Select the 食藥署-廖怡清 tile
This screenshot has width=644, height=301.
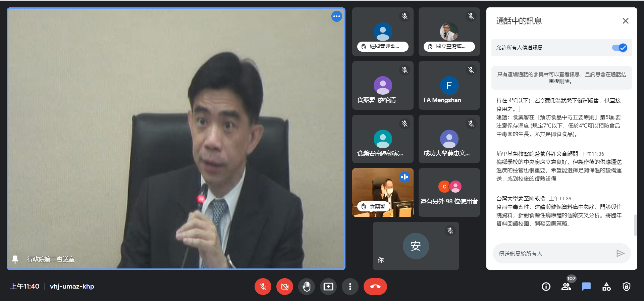(383, 85)
